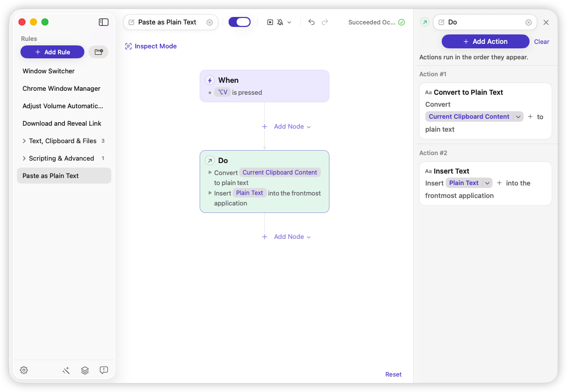Click the Clear link
This screenshot has height=392, width=567.
[542, 41]
